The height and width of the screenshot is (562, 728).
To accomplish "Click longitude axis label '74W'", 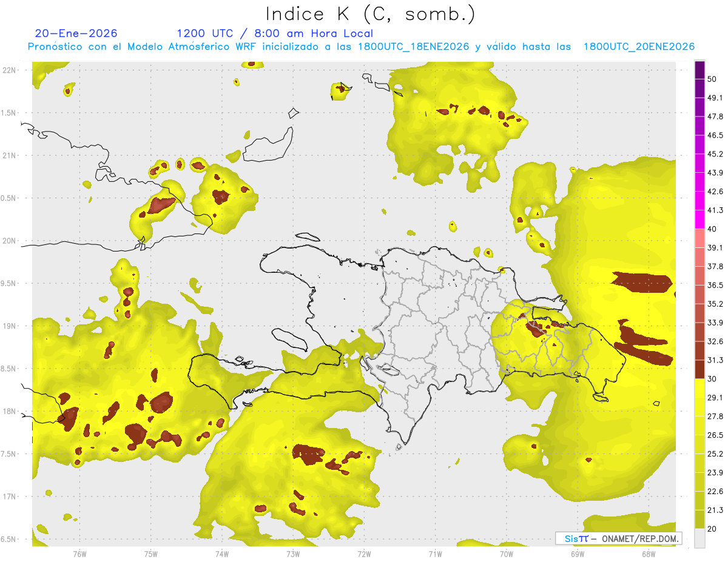I will coord(221,554).
